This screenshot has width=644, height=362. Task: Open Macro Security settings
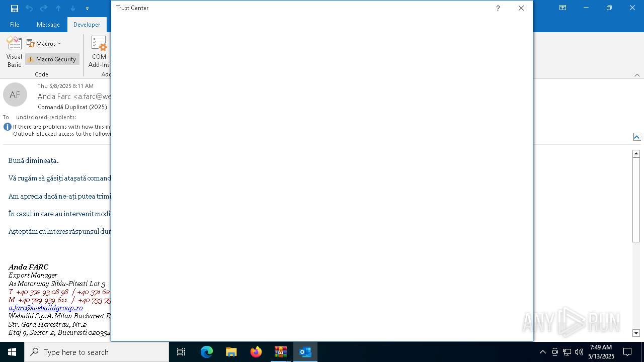point(52,59)
